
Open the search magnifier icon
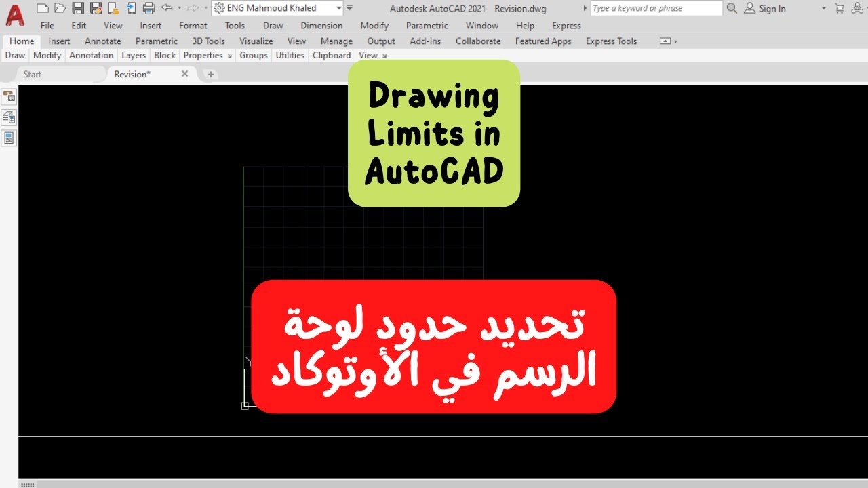[732, 8]
